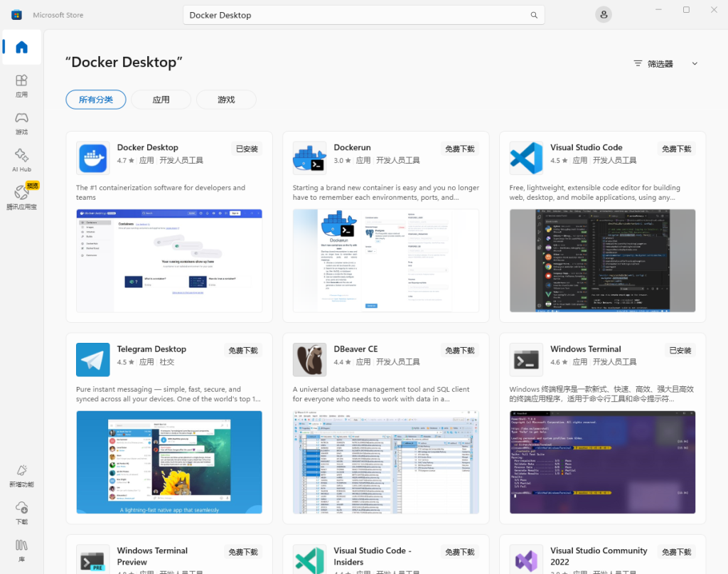Image resolution: width=728 pixels, height=574 pixels.
Task: Open Visual Studio Code from results
Action: tap(586, 147)
